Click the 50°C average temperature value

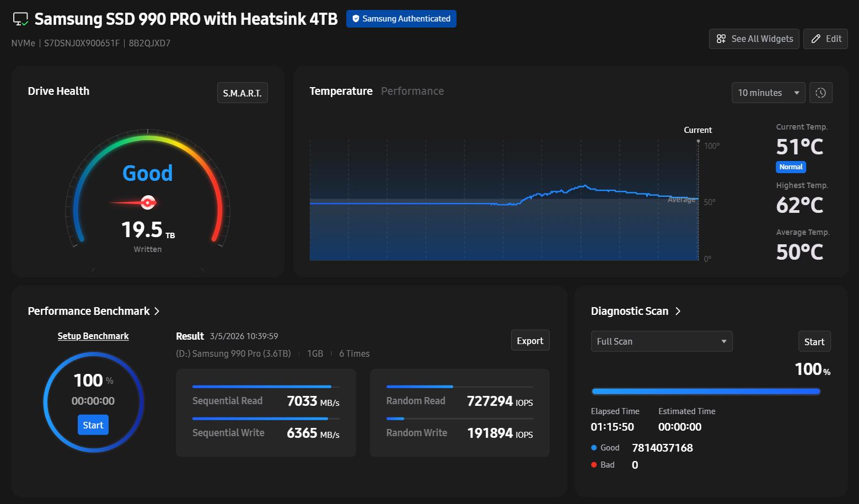coord(799,252)
